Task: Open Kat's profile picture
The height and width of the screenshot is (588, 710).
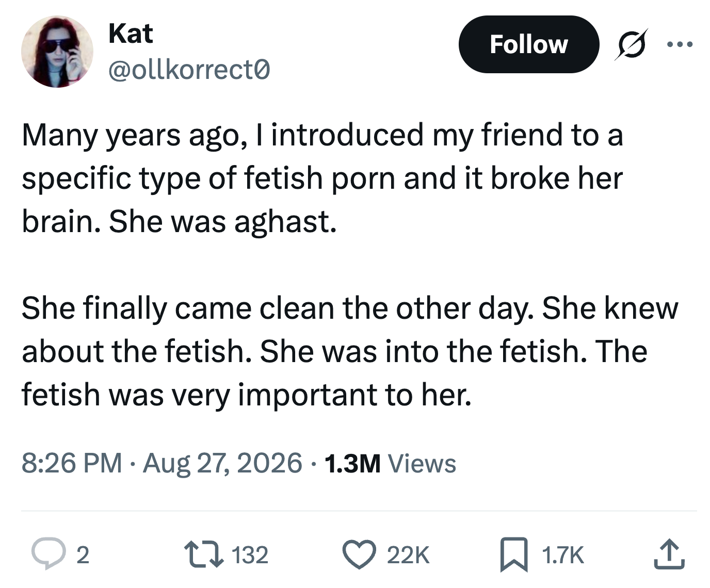Action: (x=57, y=52)
